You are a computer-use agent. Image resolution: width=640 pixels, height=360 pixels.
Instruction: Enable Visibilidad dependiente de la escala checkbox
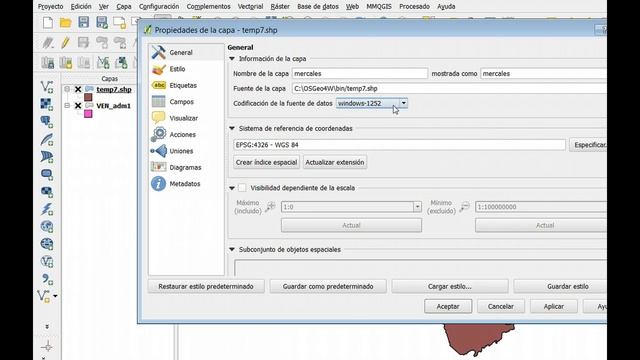pos(242,188)
